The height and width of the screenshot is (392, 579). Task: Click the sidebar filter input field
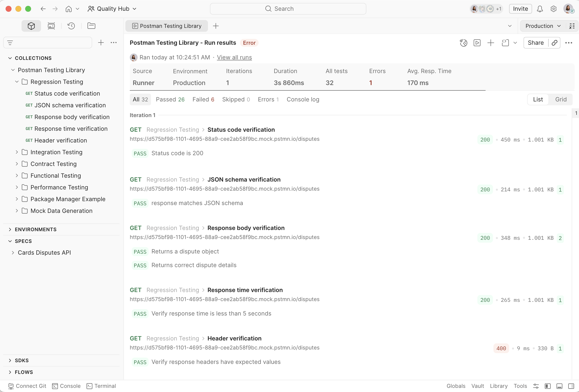[x=48, y=43]
